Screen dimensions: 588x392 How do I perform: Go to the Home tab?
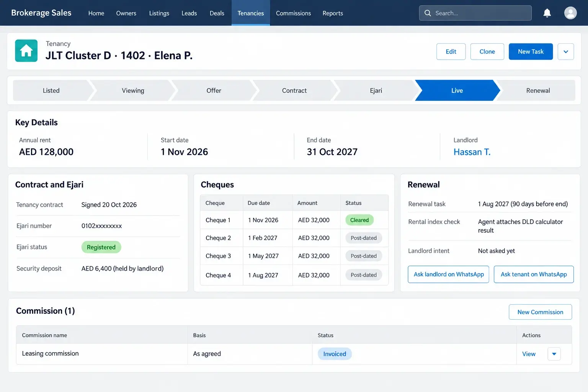click(x=96, y=13)
